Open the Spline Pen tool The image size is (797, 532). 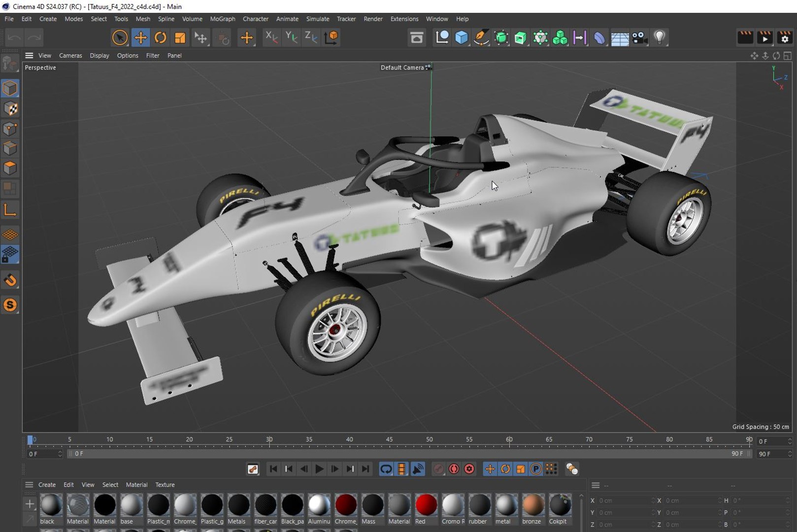(481, 37)
